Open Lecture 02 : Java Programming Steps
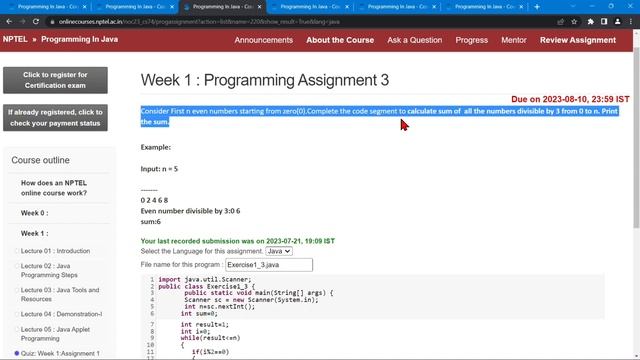Screen dimensions: 640x360 49,270
